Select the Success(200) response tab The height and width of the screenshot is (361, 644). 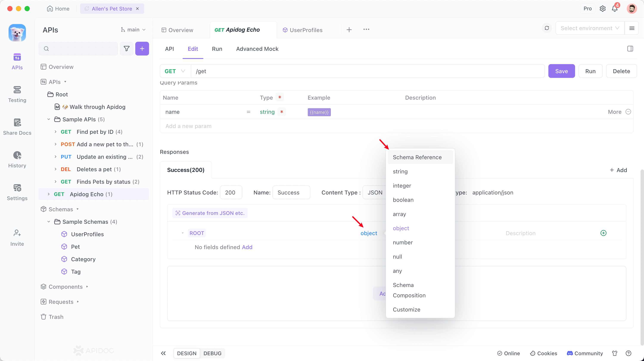(185, 170)
